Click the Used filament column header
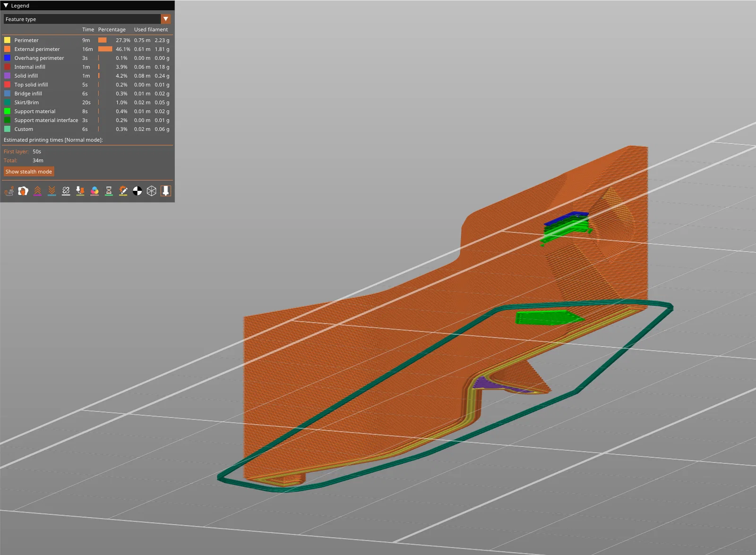This screenshot has height=555, width=756. click(151, 29)
